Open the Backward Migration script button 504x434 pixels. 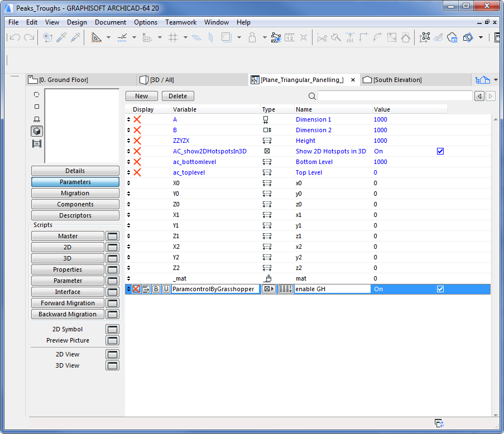(68, 314)
